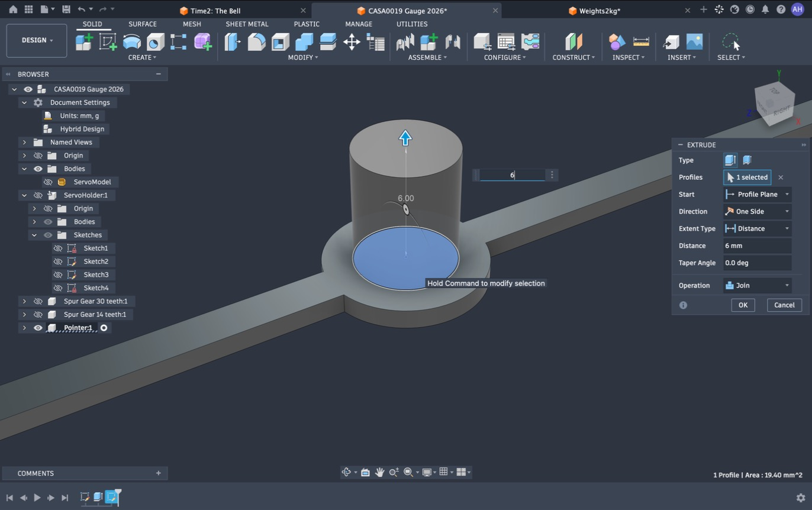Open the Weights2kg document tab
The image size is (812, 510).
600,11
